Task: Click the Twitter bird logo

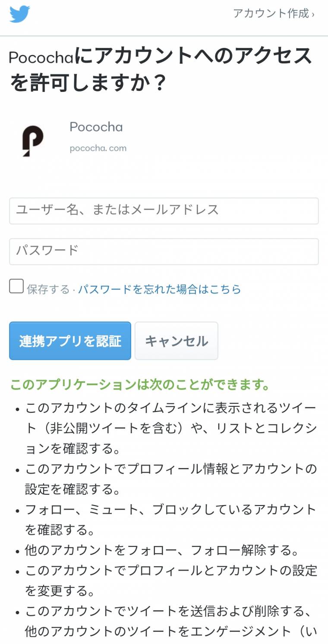Action: coord(20,14)
